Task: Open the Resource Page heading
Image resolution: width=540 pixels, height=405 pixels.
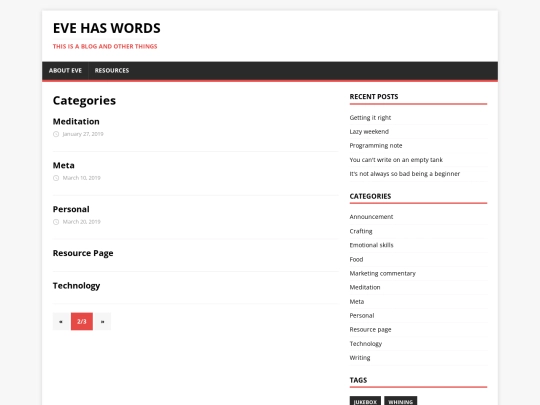Action: click(83, 253)
